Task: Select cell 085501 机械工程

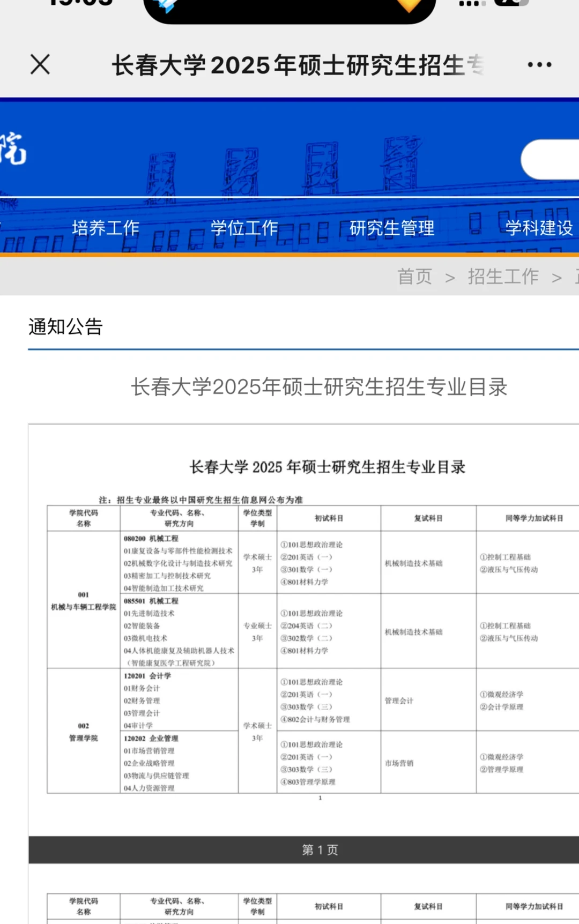Action: click(x=151, y=601)
